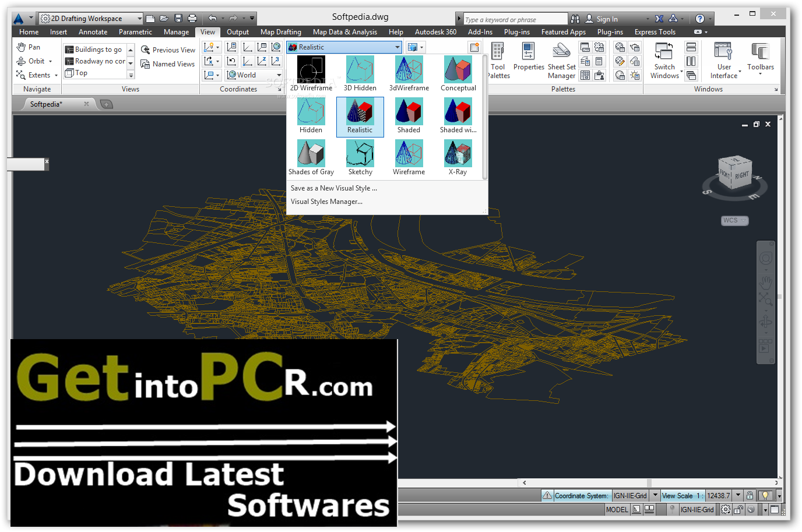The width and height of the screenshot is (802, 532).
Task: Switch to the Hidden visual style
Action: coord(311,116)
